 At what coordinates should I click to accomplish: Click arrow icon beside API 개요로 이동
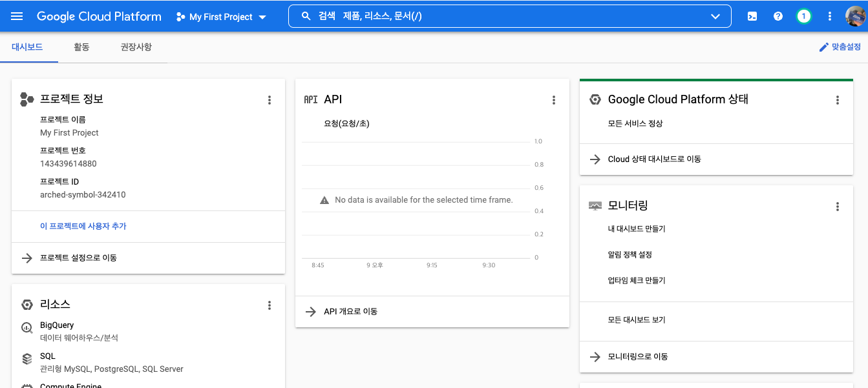click(x=310, y=312)
